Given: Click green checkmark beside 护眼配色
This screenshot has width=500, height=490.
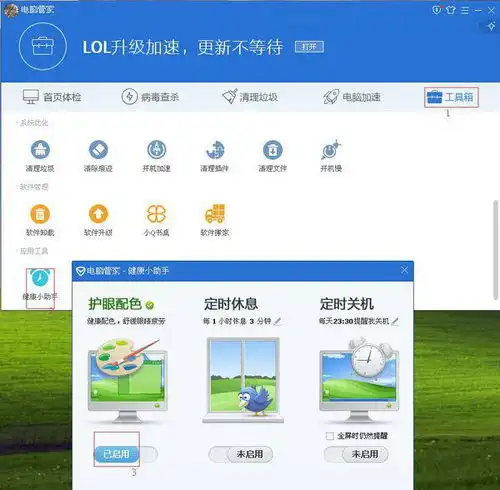Looking at the screenshot, I should pos(150,305).
